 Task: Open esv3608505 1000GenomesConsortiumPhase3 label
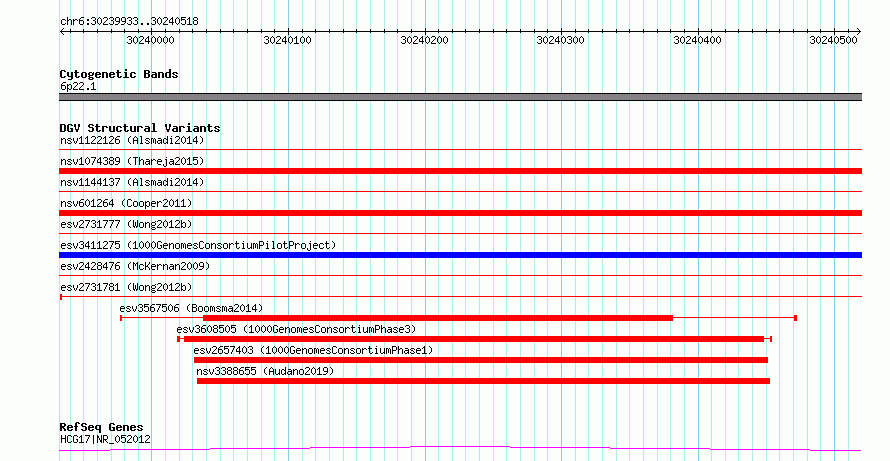[x=296, y=329]
